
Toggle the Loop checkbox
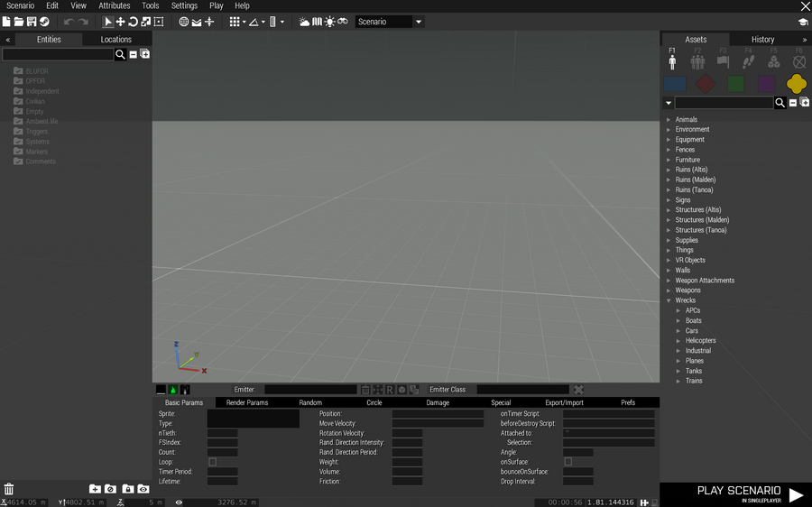(x=212, y=462)
